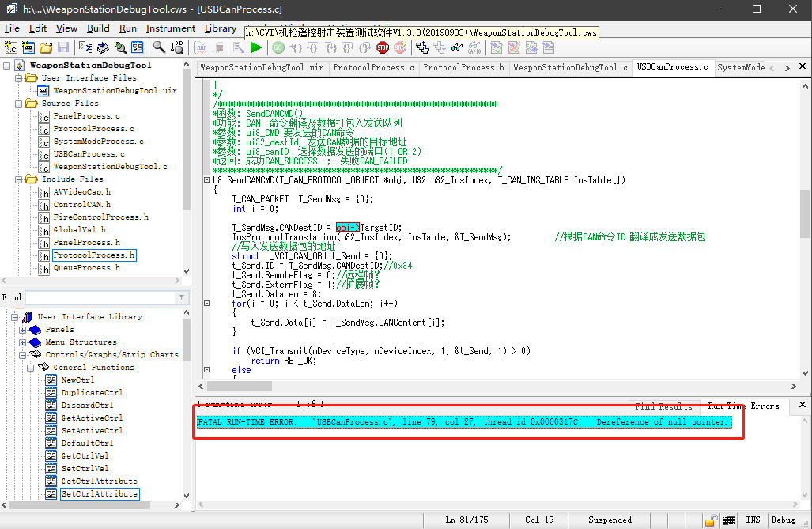
Task: Click the user interface browser icon
Action: (138, 47)
